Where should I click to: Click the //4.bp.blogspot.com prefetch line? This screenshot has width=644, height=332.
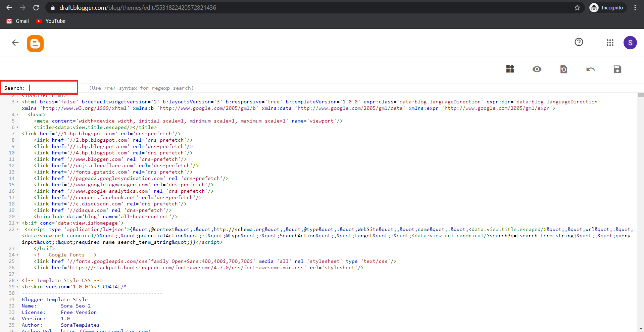[x=113, y=153]
